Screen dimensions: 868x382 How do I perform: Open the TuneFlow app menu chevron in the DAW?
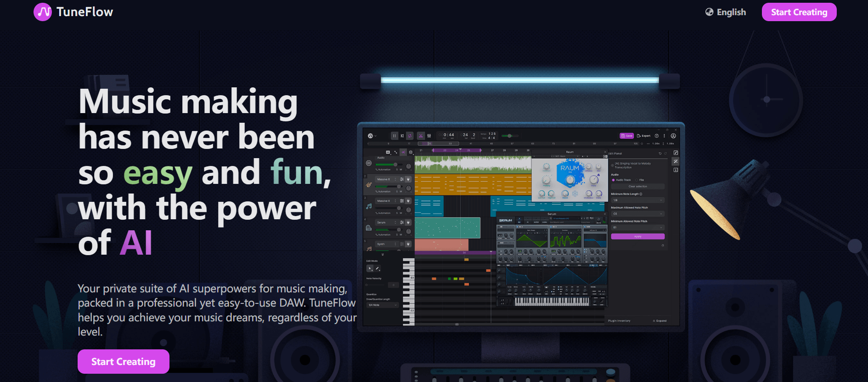[376, 136]
